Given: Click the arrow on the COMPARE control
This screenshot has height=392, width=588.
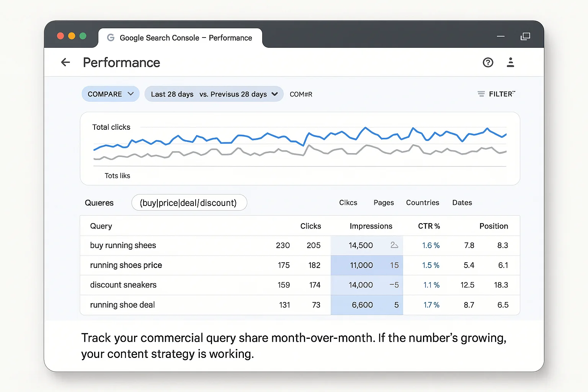Looking at the screenshot, I should click(x=131, y=94).
